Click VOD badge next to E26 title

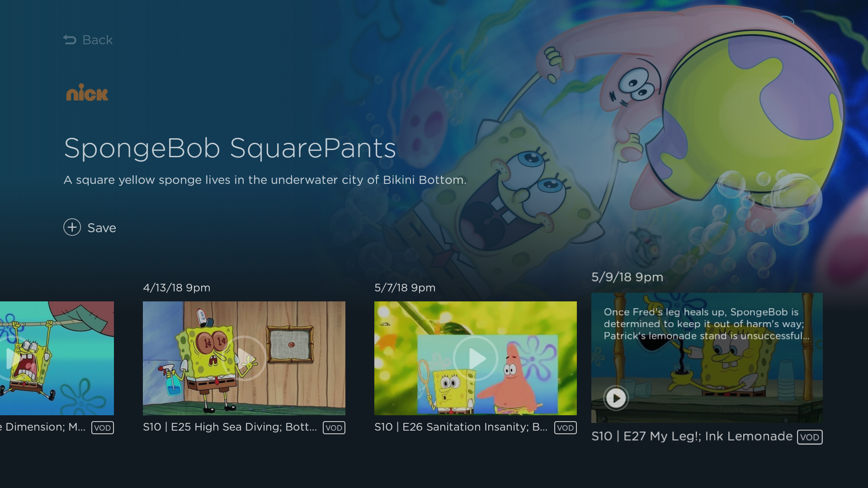(566, 427)
